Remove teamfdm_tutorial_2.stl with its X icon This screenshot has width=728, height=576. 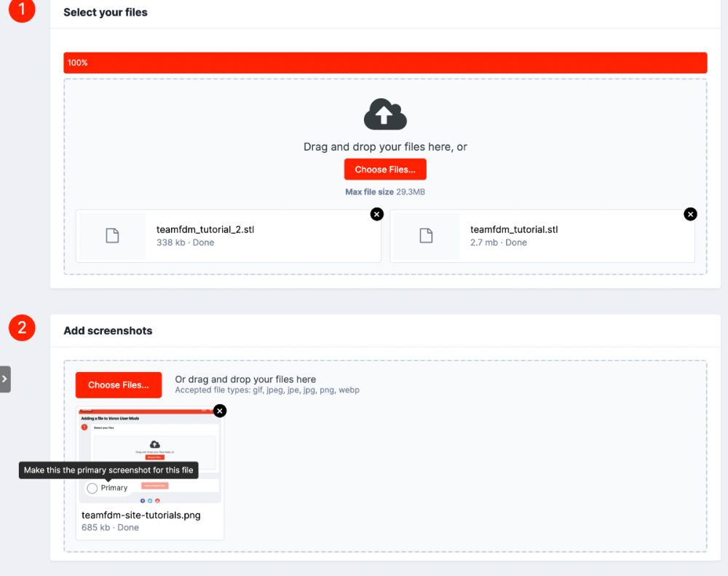click(x=377, y=214)
